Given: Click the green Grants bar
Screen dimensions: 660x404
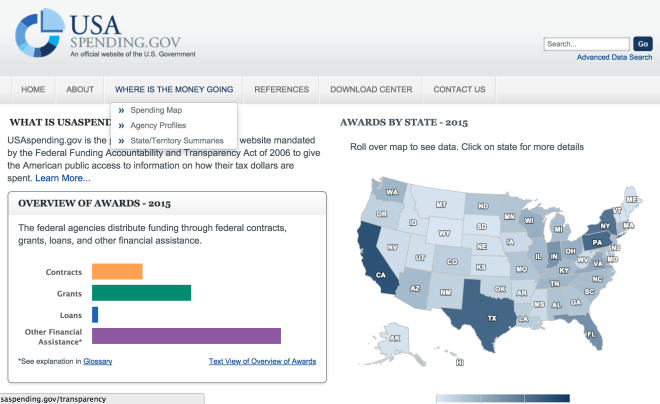Looking at the screenshot, I should [141, 293].
